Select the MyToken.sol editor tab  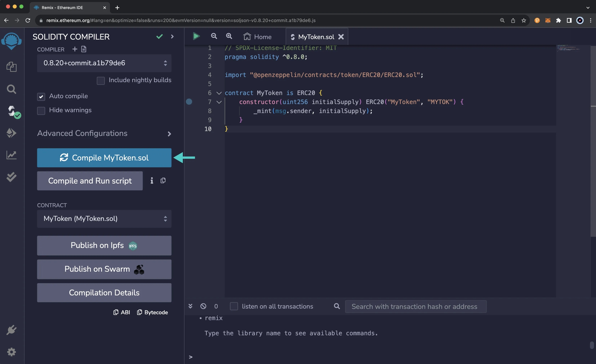(316, 37)
